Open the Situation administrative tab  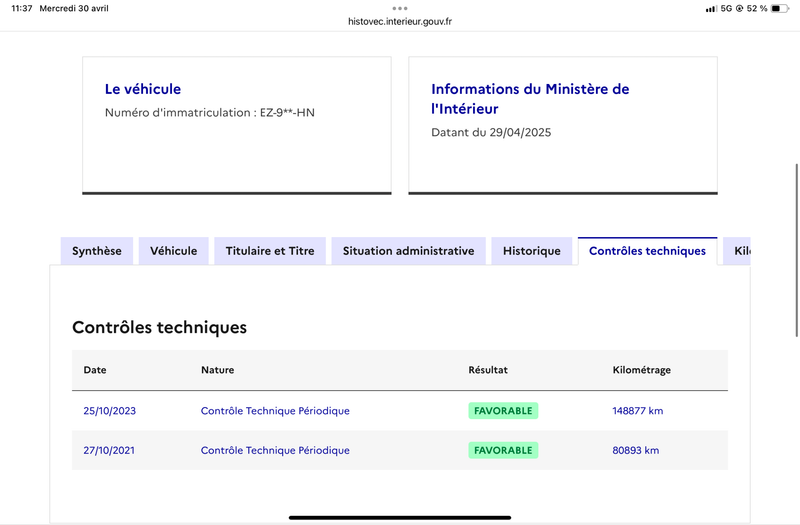[x=408, y=251]
